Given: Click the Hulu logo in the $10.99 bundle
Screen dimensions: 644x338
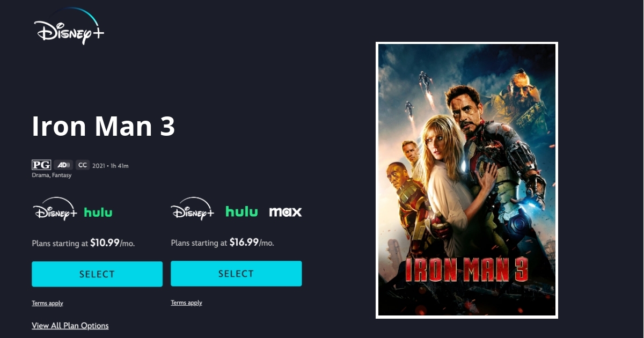Looking at the screenshot, I should [98, 212].
